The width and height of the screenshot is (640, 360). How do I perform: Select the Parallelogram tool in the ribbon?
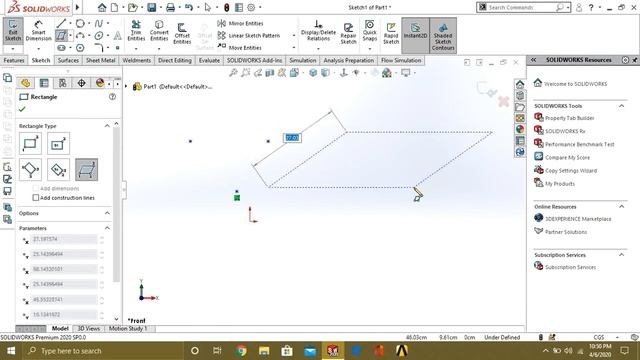coord(61,36)
